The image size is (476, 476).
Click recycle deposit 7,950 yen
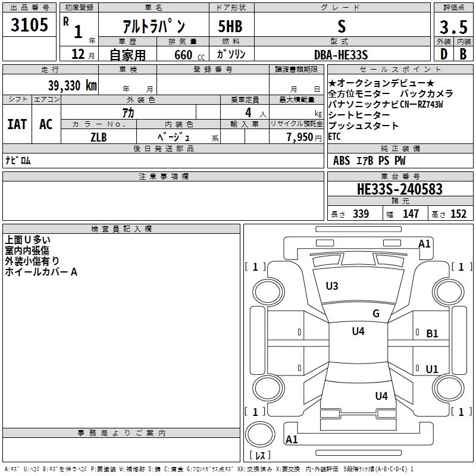click(304, 137)
